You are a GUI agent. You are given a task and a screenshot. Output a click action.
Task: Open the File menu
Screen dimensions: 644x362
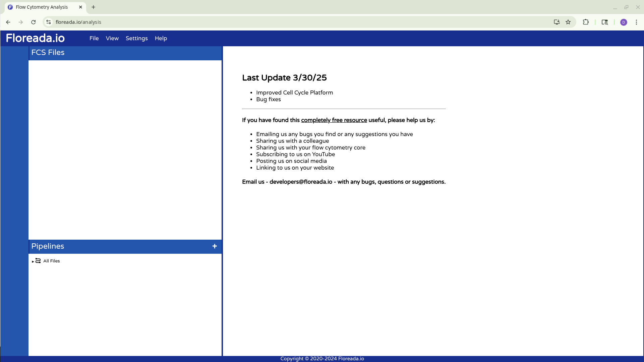pyautogui.click(x=94, y=38)
